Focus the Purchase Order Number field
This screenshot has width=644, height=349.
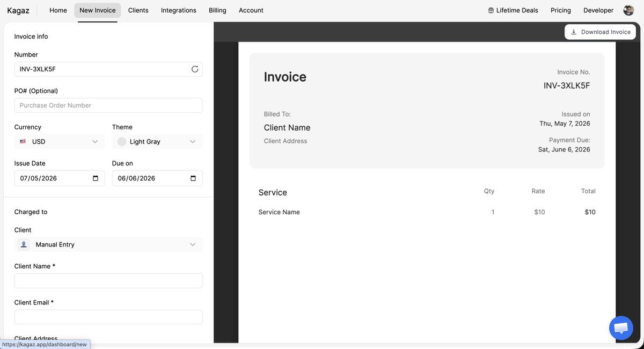click(108, 105)
